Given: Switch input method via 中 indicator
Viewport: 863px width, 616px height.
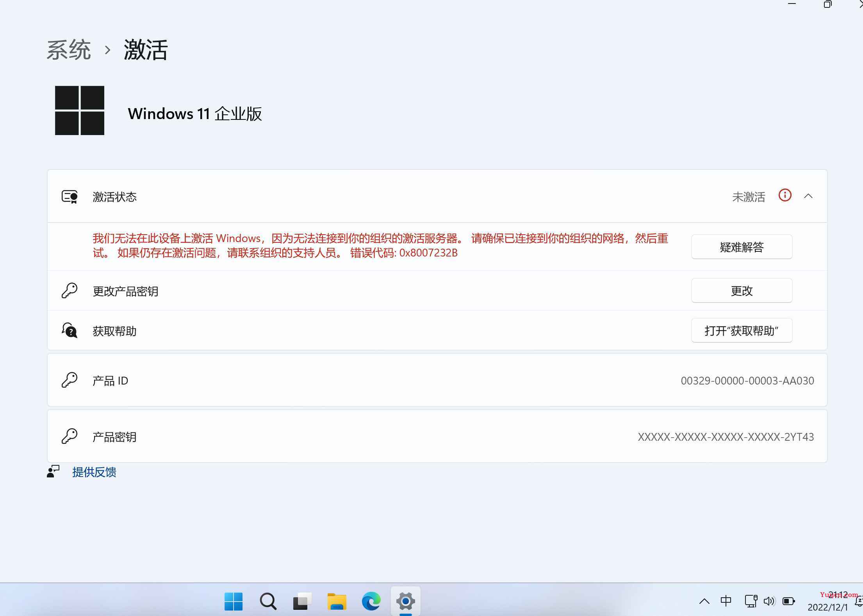Looking at the screenshot, I should pyautogui.click(x=726, y=601).
